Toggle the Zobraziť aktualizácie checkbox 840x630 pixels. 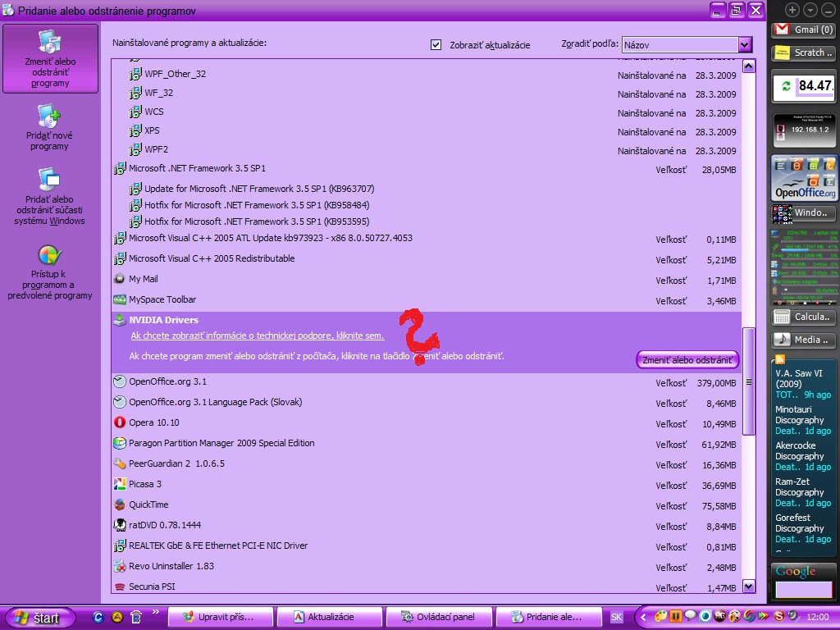(x=436, y=44)
